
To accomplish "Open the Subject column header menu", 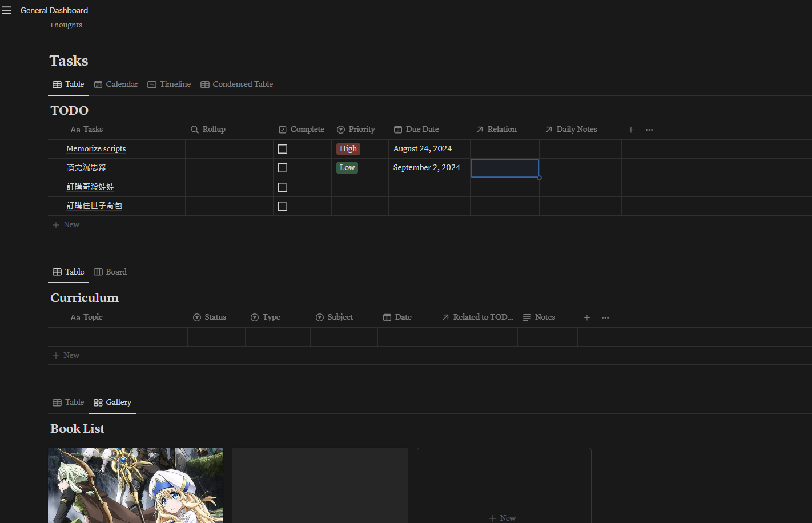I will [x=335, y=317].
